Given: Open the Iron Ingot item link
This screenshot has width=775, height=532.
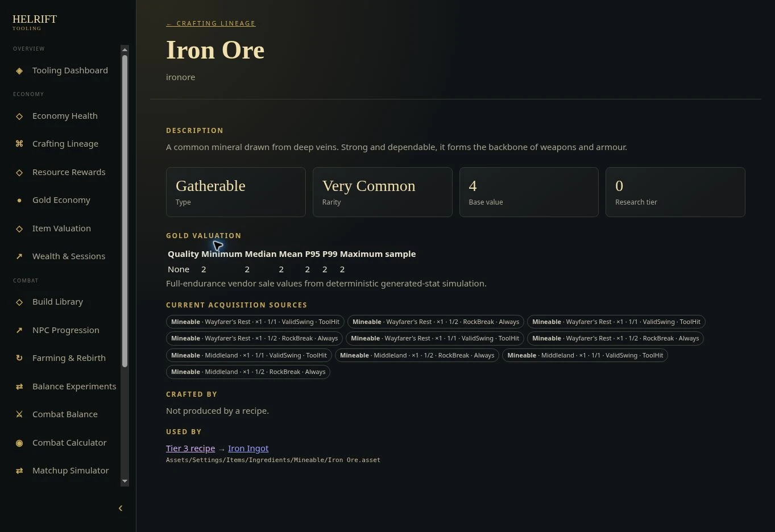Looking at the screenshot, I should [x=248, y=448].
